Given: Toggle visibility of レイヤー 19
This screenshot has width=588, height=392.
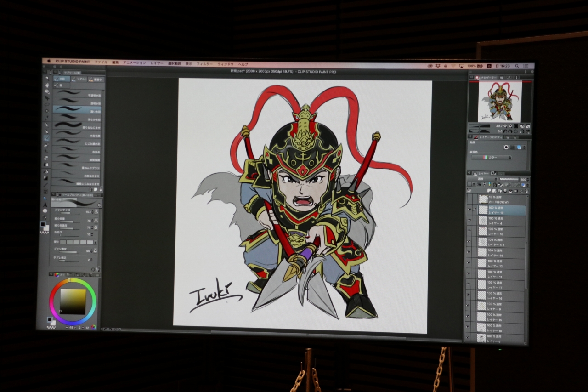Looking at the screenshot, I should click(x=469, y=210).
